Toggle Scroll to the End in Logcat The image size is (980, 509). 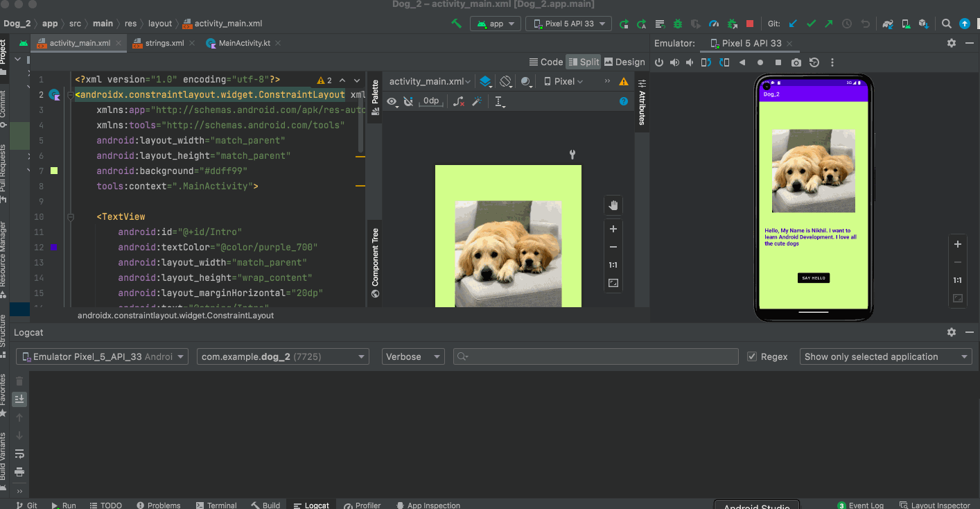[x=19, y=399]
